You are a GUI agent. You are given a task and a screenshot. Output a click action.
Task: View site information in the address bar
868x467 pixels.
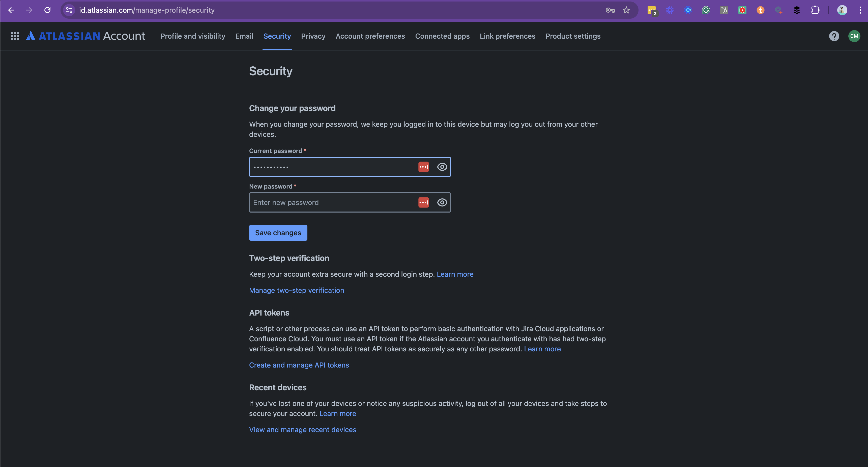[69, 10]
